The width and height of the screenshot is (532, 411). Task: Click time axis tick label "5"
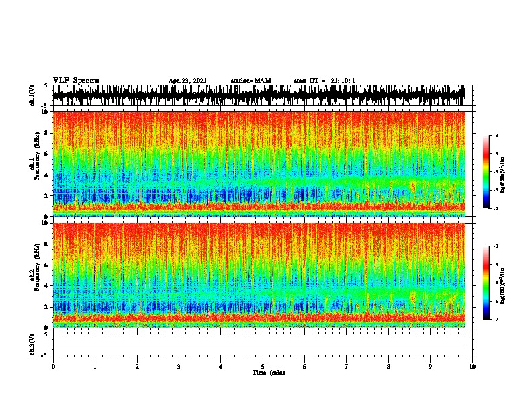pos(263,367)
